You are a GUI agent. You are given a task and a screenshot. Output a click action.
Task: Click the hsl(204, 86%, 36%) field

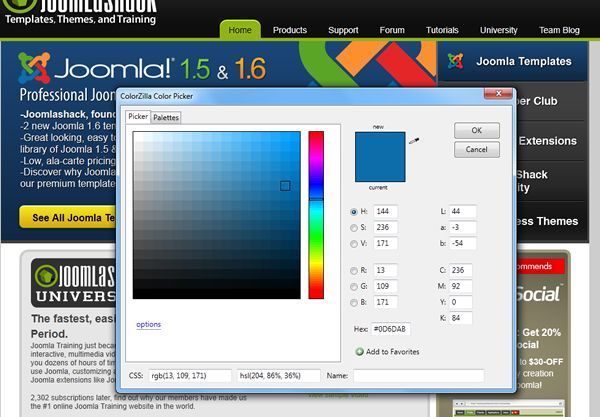(x=279, y=376)
